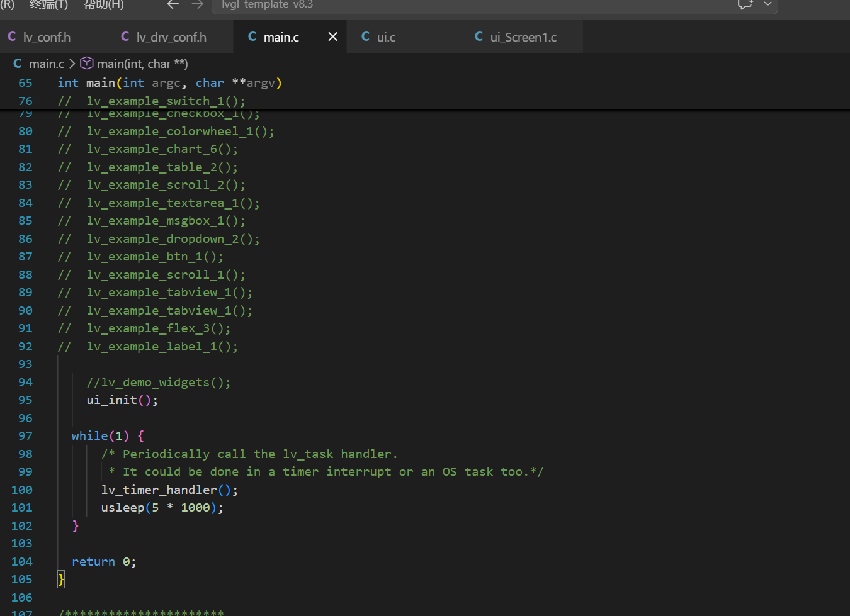The width and height of the screenshot is (850, 616).
Task: Click the lv_timer_handler(); call
Action: click(170, 490)
